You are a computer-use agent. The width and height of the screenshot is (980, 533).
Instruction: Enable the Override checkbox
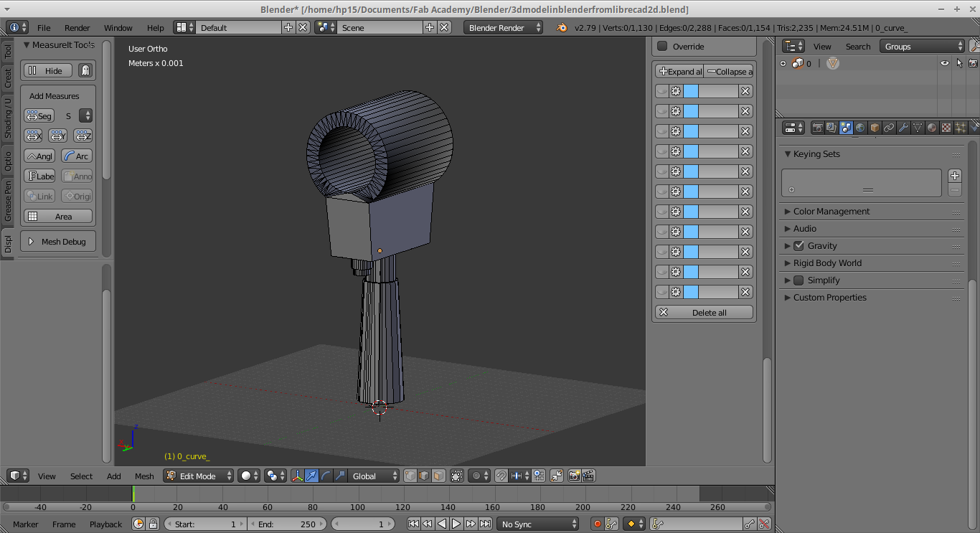(x=662, y=47)
